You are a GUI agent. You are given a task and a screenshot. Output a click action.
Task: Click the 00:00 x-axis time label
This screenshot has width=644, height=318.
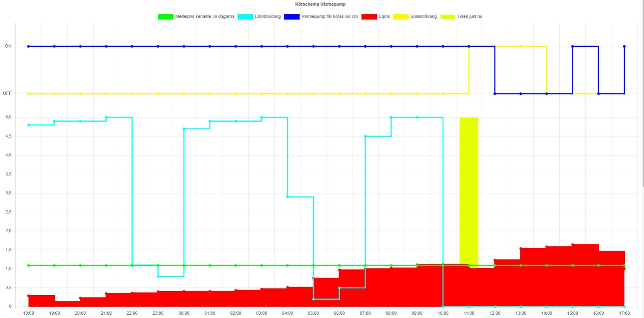pos(184,313)
